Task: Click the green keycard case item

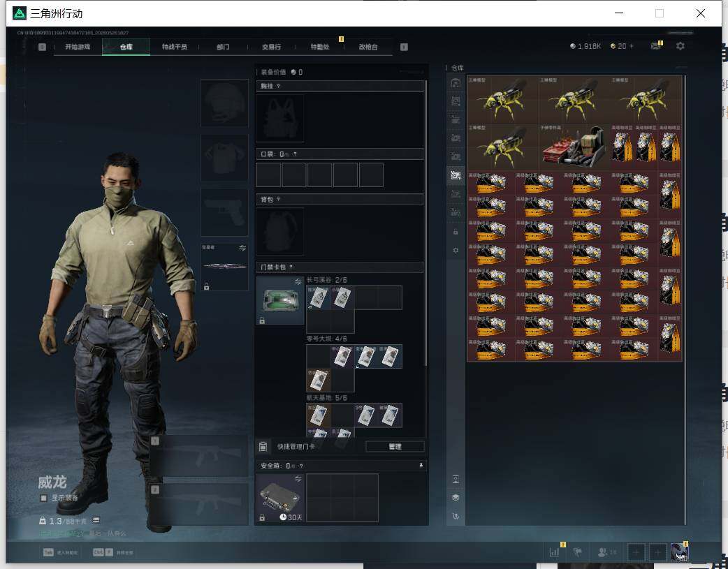Action: click(280, 300)
